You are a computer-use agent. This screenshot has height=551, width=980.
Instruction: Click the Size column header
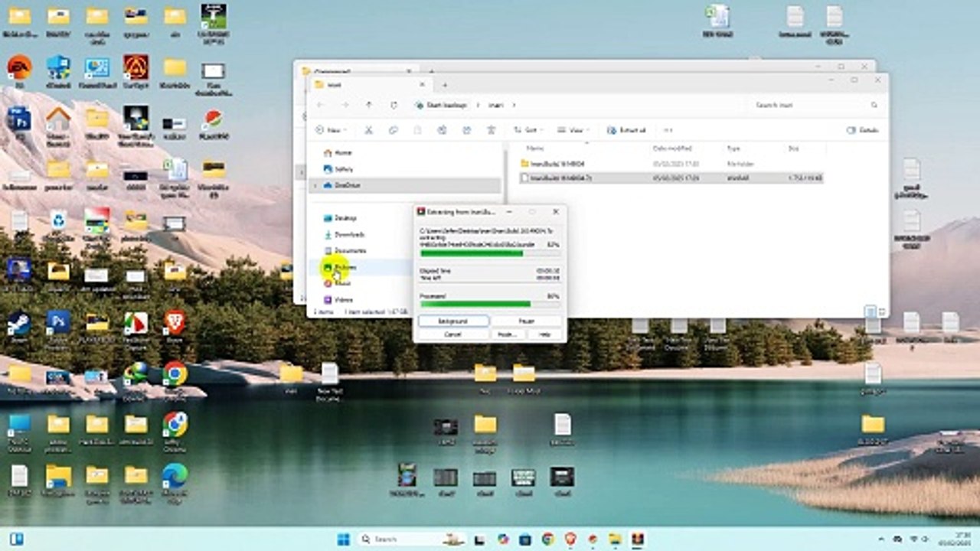pos(793,148)
